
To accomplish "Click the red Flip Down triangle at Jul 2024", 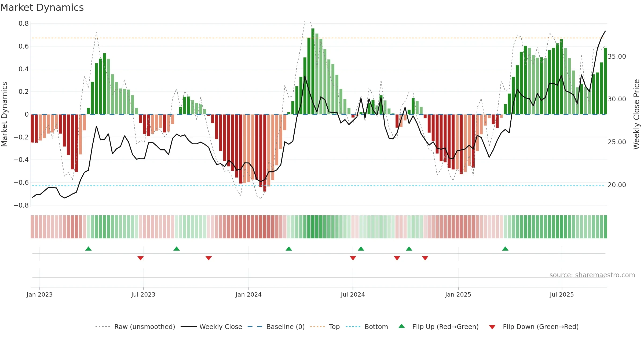I will click(x=353, y=258).
